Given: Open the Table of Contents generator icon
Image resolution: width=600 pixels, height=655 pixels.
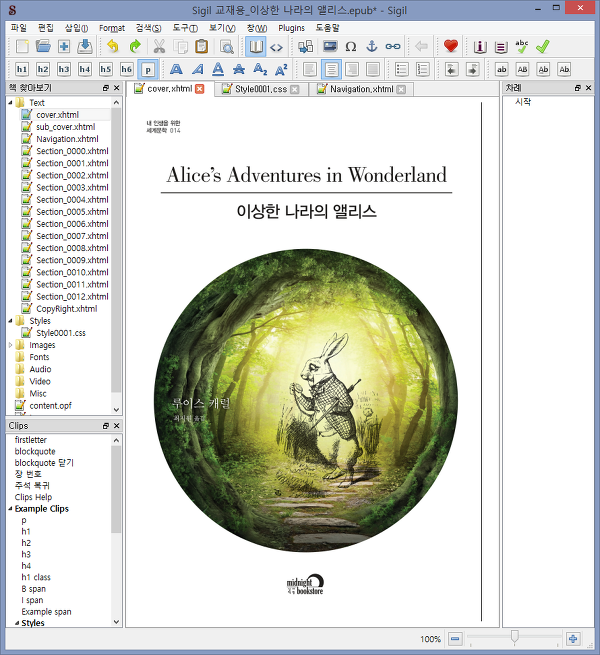Looking at the screenshot, I should (501, 47).
